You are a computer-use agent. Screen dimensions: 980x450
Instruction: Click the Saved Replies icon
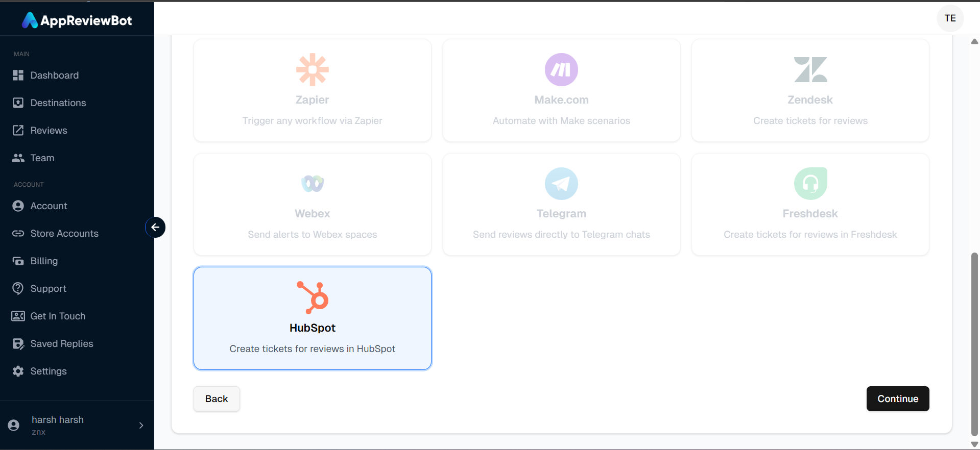[18, 343]
